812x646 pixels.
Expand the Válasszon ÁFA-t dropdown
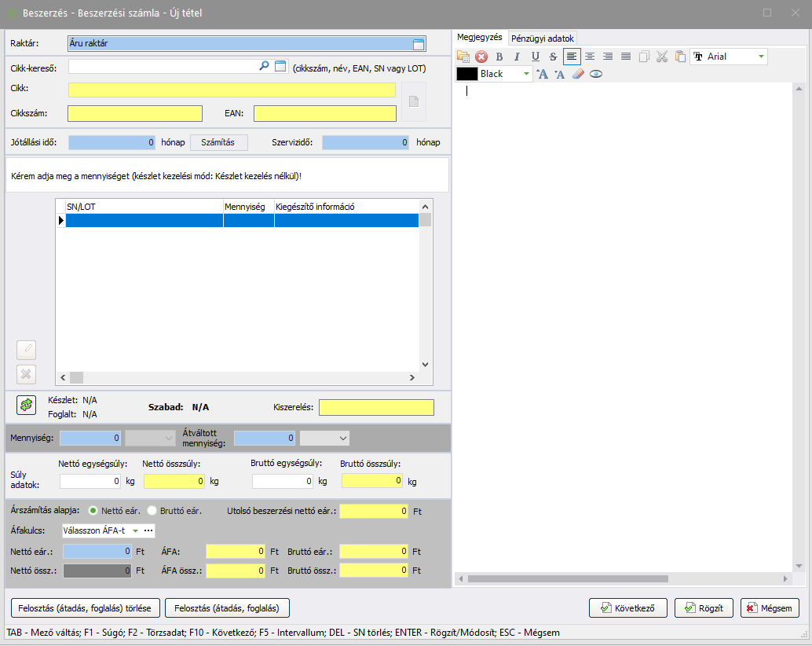[134, 531]
